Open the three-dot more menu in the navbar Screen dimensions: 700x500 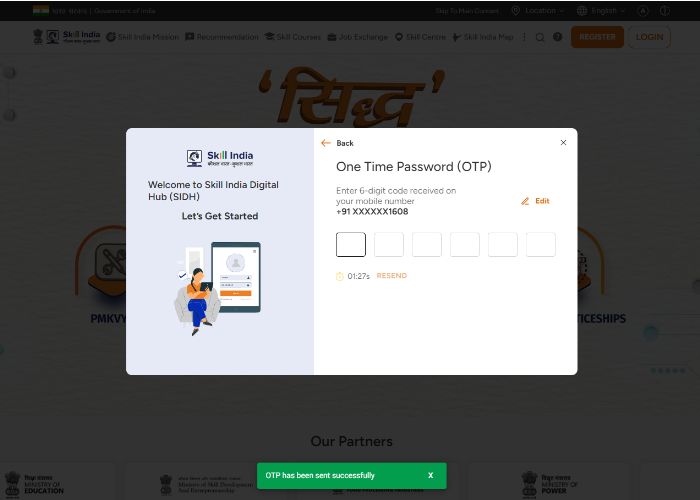pyautogui.click(x=524, y=37)
